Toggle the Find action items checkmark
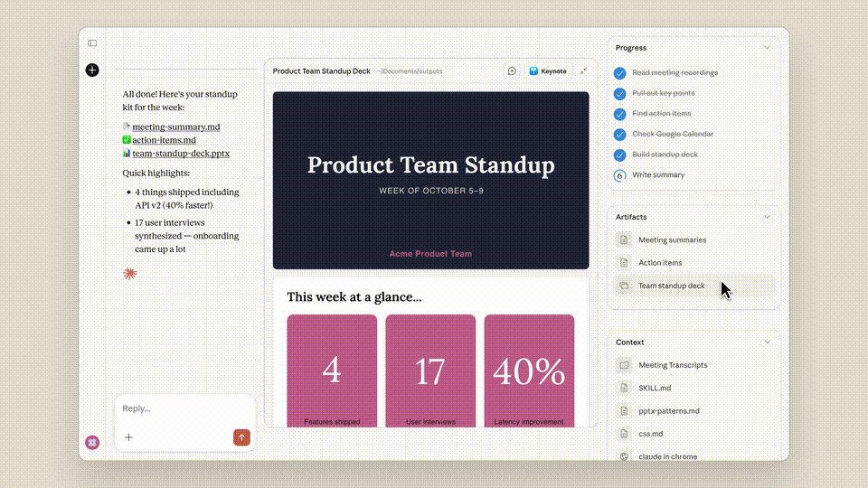Image resolution: width=868 pixels, height=488 pixels. pos(619,114)
